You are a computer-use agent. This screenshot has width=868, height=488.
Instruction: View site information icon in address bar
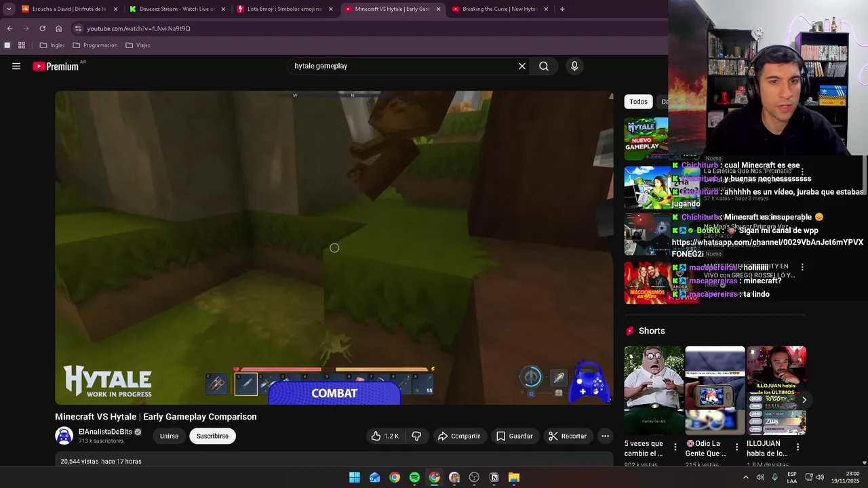pyautogui.click(x=78, y=28)
